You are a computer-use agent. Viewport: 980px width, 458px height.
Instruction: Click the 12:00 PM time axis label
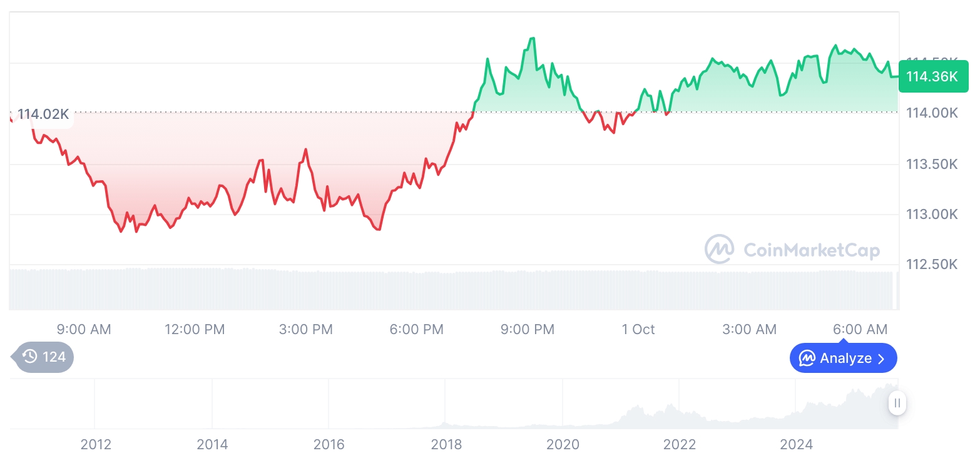[x=194, y=329]
